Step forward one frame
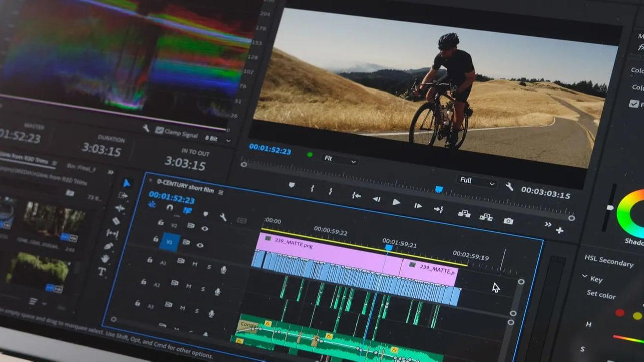644x362 pixels. [418, 205]
